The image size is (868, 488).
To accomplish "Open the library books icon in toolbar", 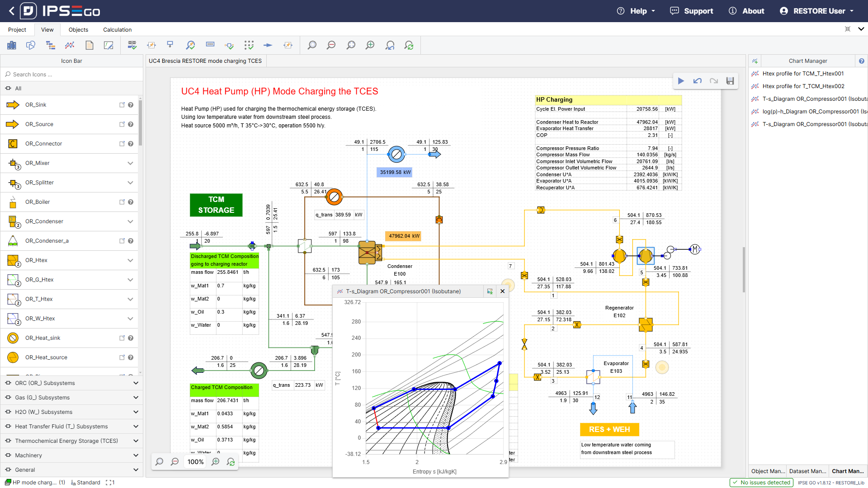I will (x=12, y=45).
